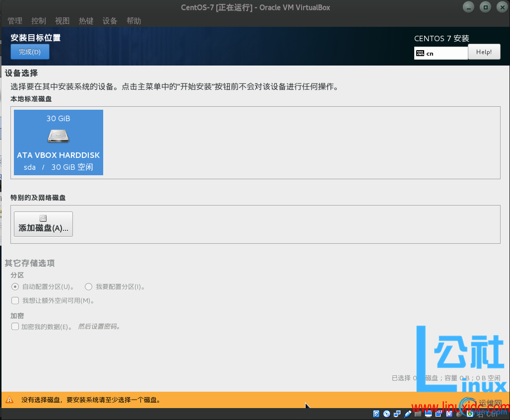Screen dimensions: 510x420
Task: Click the network adapters status icon
Action: [x=397, y=414]
